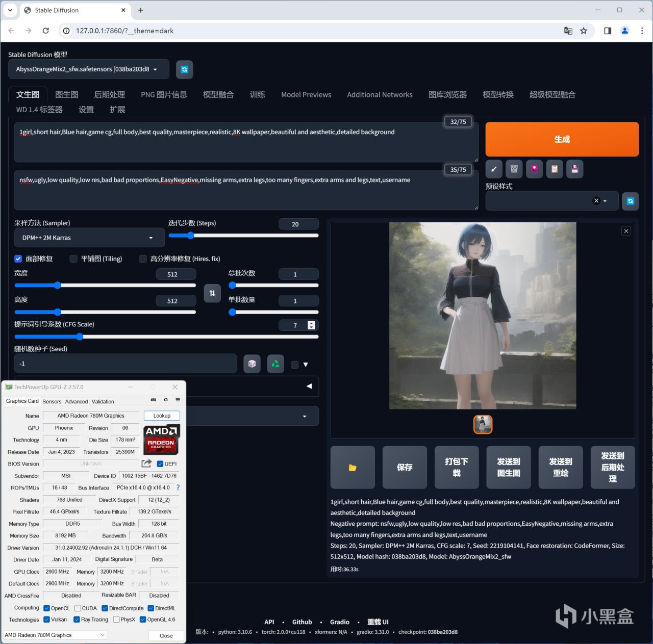Click the GPU-Z screenshot camera icon
Screen dimensions: 653x644
tap(153, 400)
